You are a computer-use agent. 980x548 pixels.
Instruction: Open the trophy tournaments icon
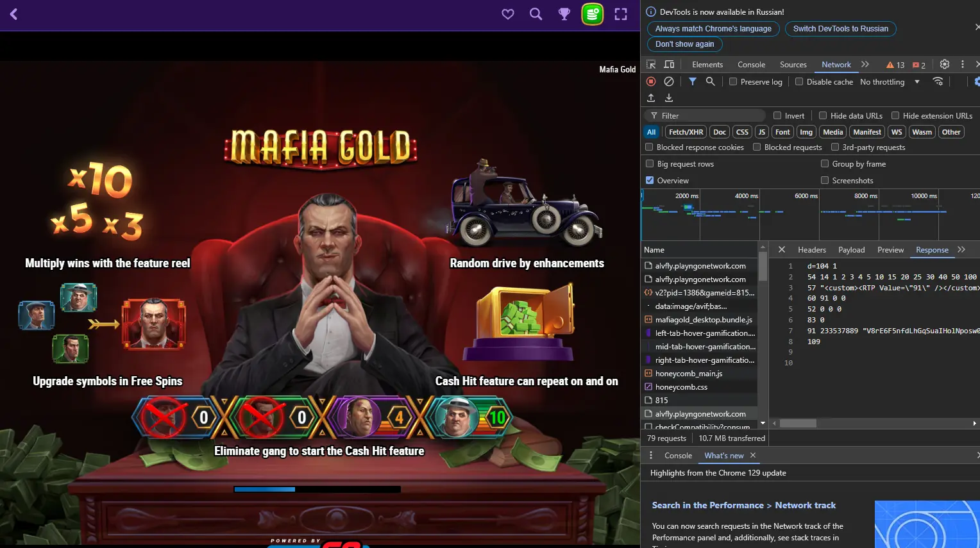click(x=564, y=14)
